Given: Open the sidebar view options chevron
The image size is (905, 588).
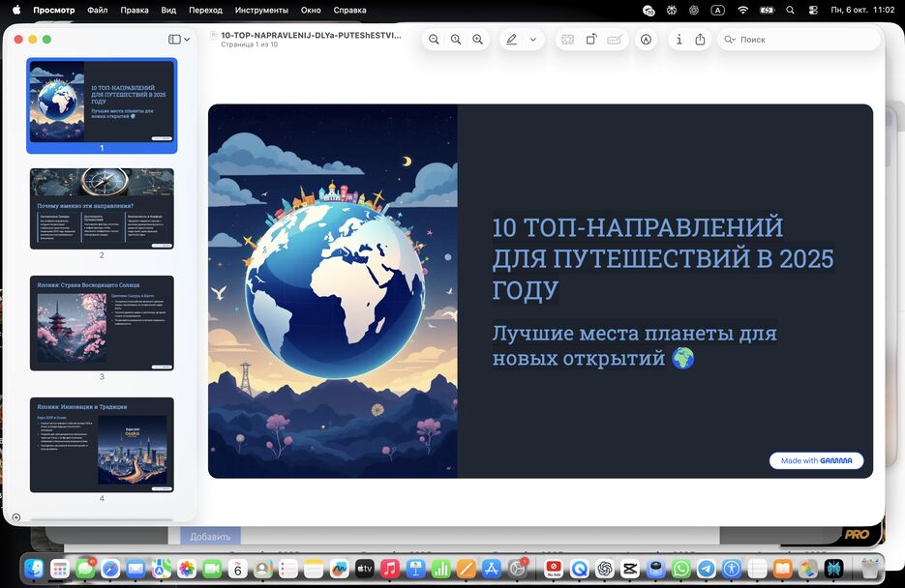Looking at the screenshot, I should (x=185, y=39).
